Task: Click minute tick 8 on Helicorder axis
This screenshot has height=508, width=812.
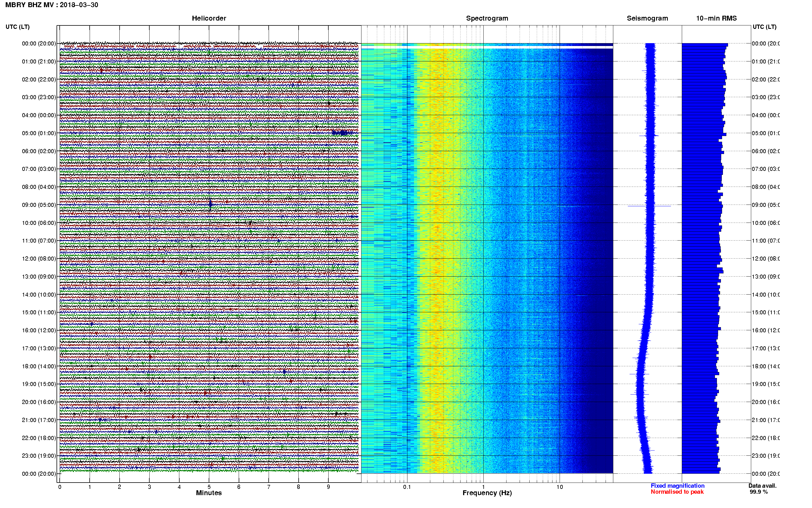Action: point(298,487)
